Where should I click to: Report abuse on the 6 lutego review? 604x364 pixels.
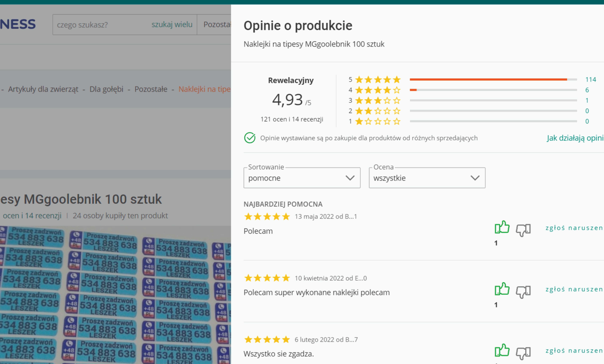click(x=574, y=351)
